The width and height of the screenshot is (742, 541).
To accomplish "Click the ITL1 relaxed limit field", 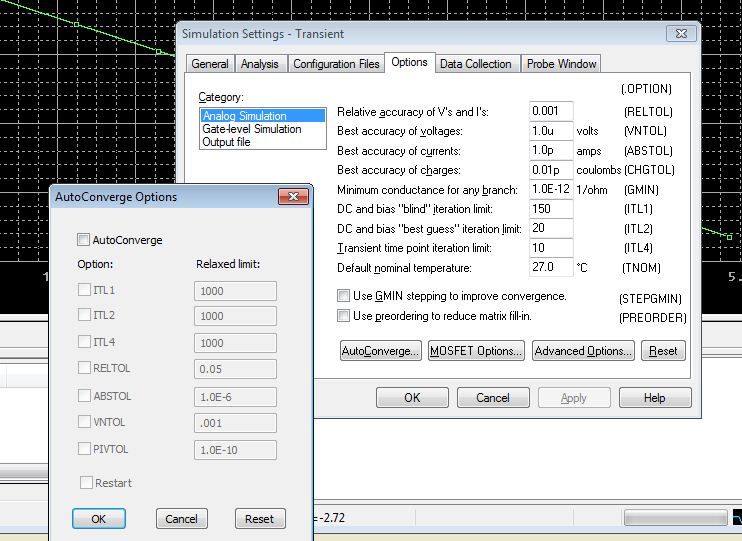I will click(x=235, y=291).
